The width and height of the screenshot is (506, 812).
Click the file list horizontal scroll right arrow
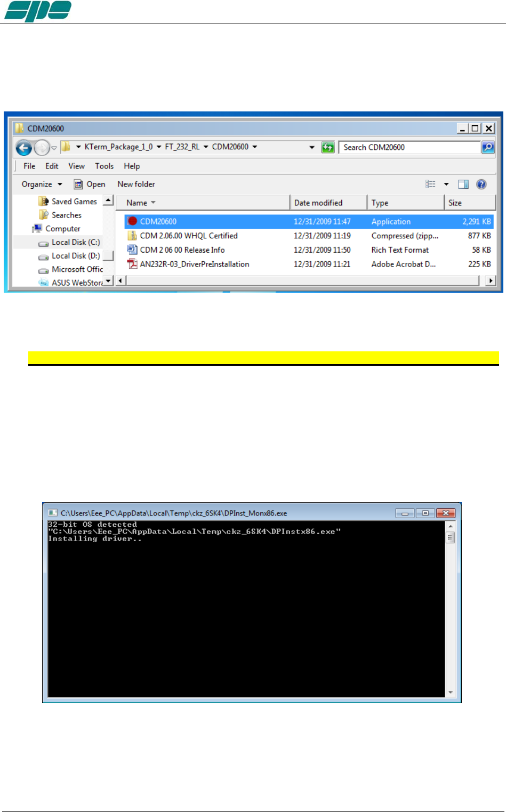point(490,280)
